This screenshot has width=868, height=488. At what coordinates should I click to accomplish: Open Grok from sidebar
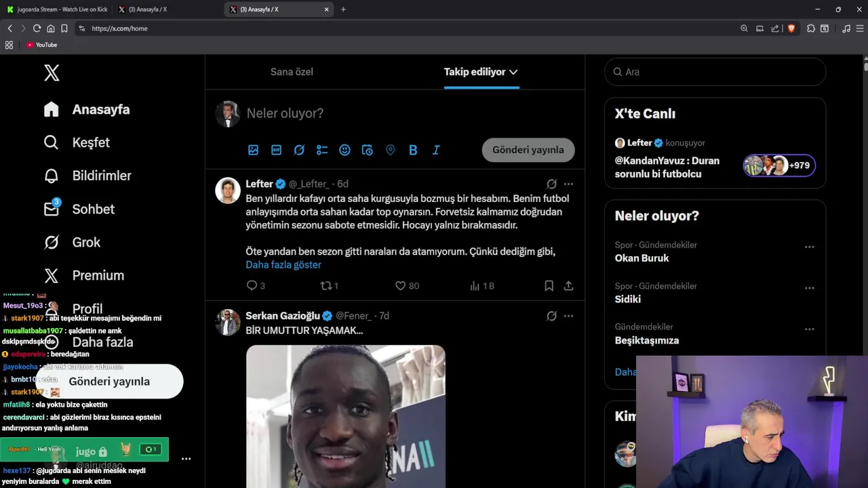[x=71, y=242]
